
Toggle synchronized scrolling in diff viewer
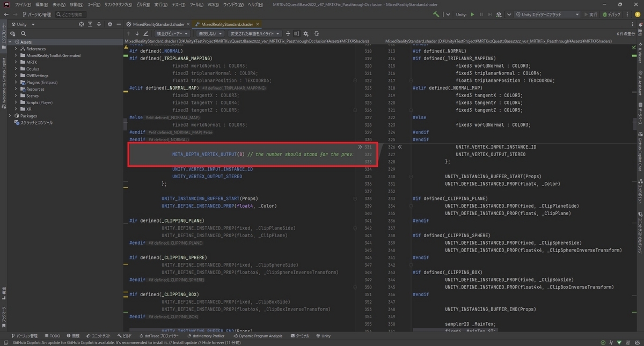click(x=297, y=33)
